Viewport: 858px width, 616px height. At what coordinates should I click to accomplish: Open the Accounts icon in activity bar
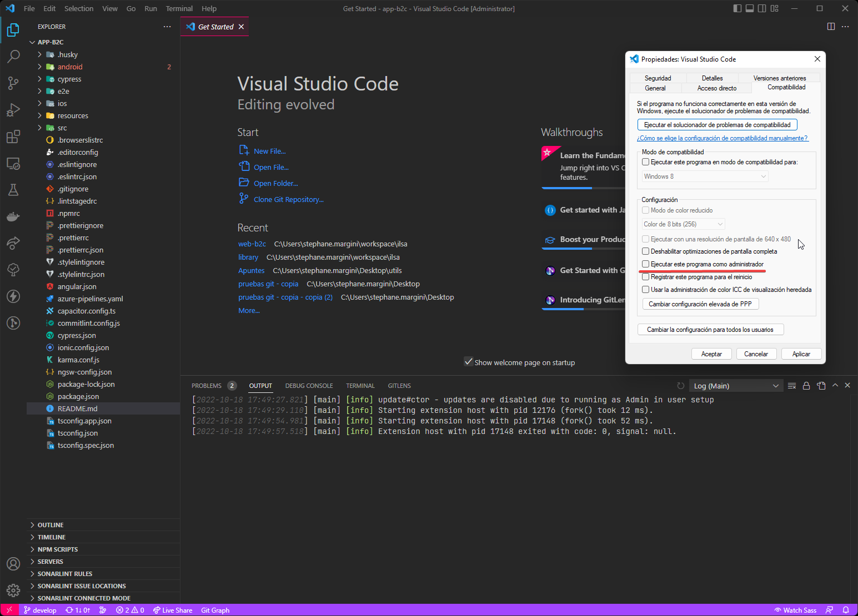coord(13,563)
